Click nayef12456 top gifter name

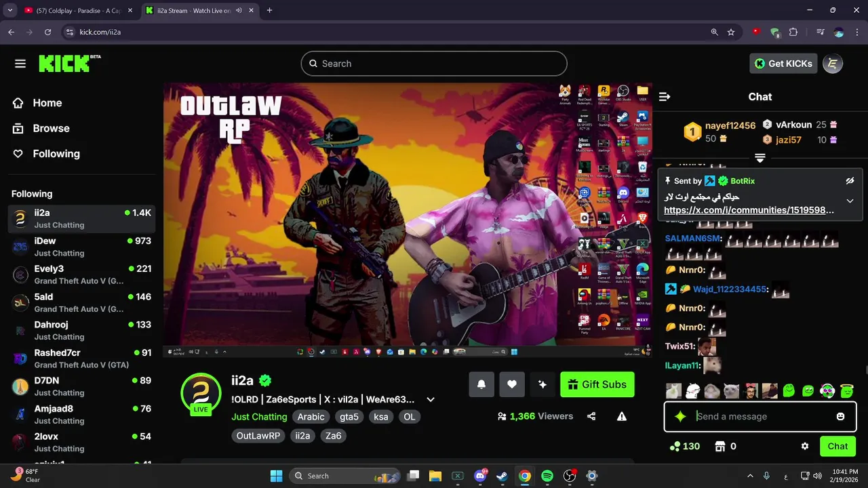click(x=730, y=125)
